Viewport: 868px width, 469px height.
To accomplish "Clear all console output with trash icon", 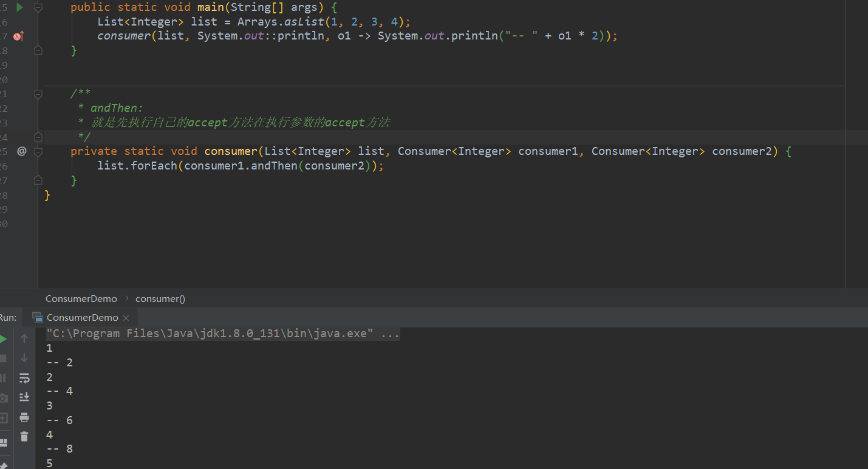I will pyautogui.click(x=24, y=436).
